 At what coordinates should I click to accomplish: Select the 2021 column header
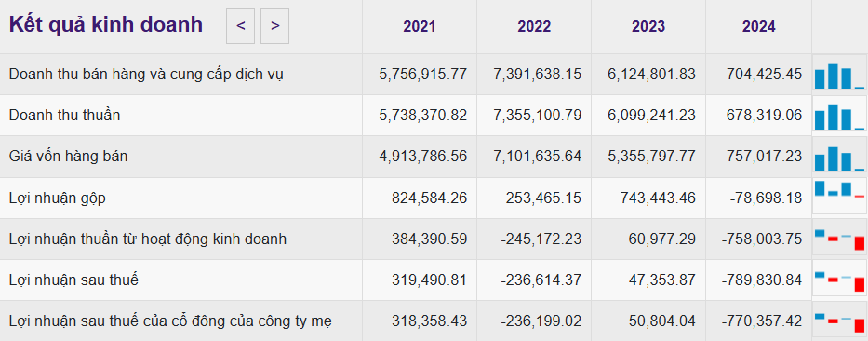pos(420,27)
